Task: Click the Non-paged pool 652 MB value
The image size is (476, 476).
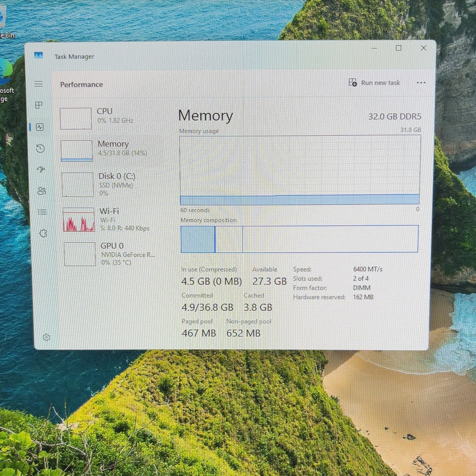Action: point(244,333)
